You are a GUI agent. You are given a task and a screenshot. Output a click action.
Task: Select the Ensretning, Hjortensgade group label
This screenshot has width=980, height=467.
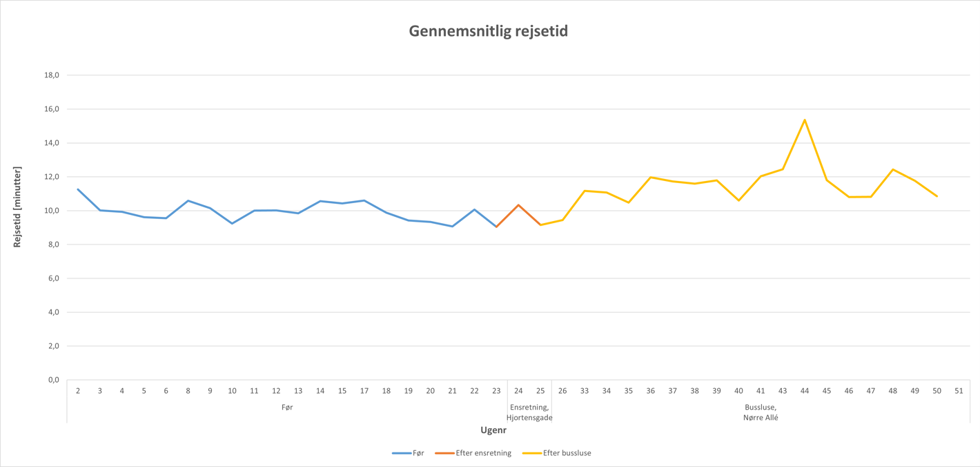pos(529,412)
